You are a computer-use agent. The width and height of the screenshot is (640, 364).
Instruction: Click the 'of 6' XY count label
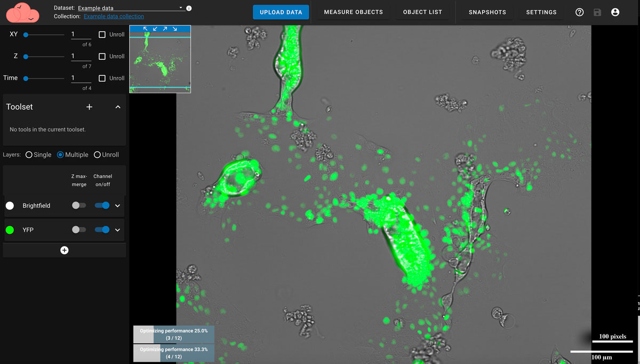point(87,45)
